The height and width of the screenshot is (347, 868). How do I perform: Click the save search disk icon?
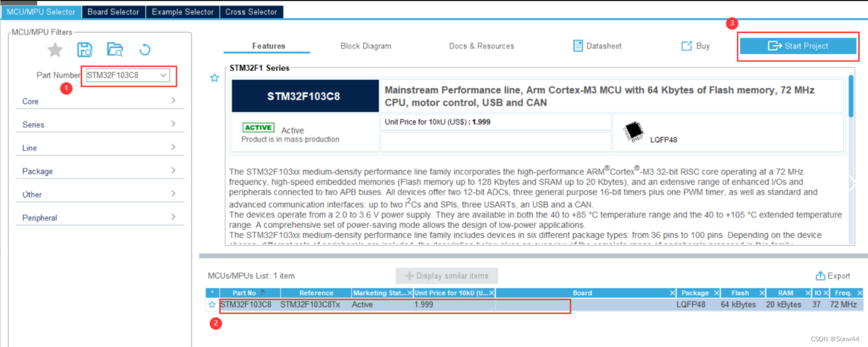(85, 50)
